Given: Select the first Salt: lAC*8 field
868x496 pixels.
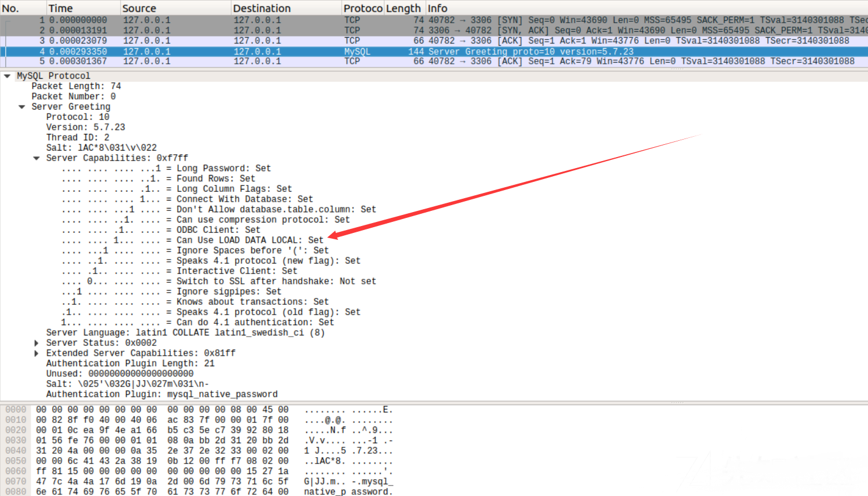Looking at the screenshot, I should 101,148.
